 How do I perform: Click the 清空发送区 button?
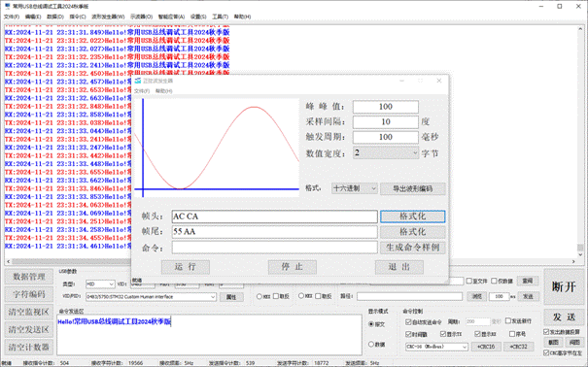pyautogui.click(x=29, y=329)
